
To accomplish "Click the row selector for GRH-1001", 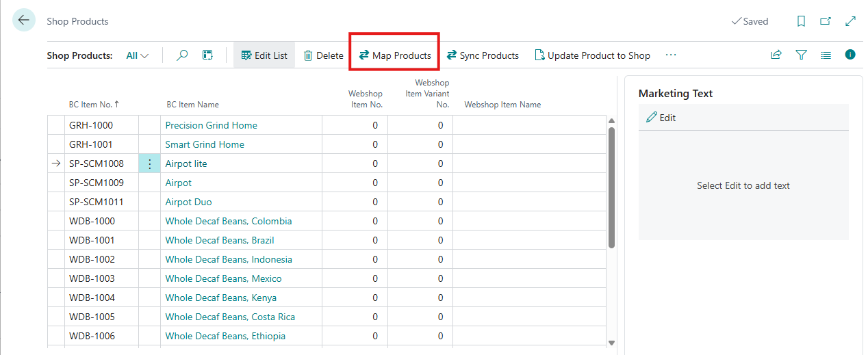I will click(x=55, y=144).
